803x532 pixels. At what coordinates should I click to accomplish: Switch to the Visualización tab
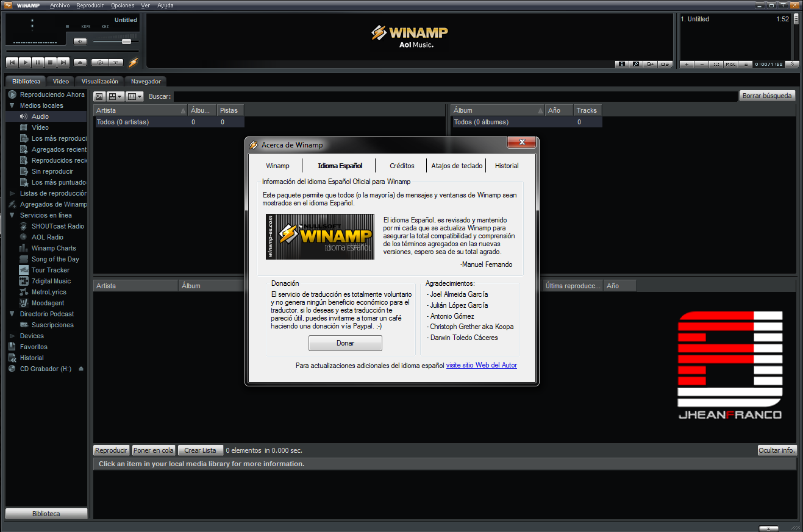(100, 81)
